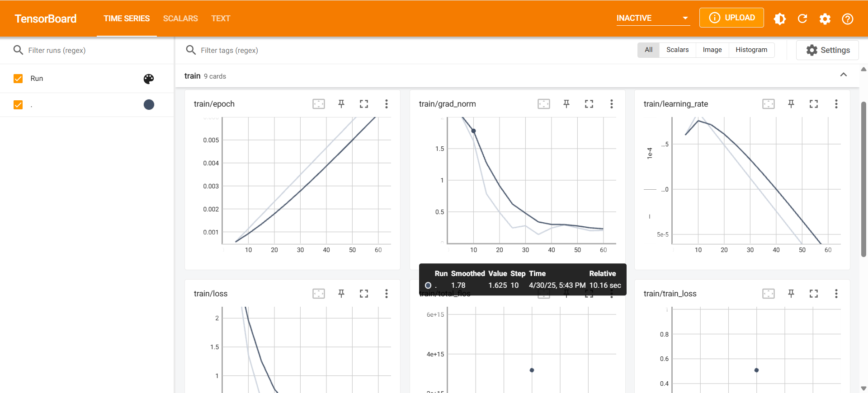Change color of the '.' run swatch
Screen dimensions: 868x393
(x=149, y=105)
